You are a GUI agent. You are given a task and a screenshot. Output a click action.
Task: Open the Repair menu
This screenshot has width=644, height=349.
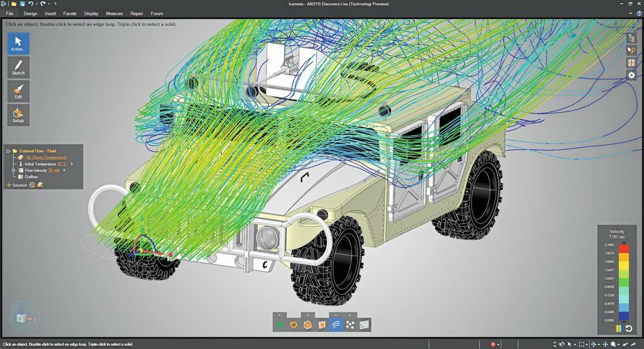(137, 14)
